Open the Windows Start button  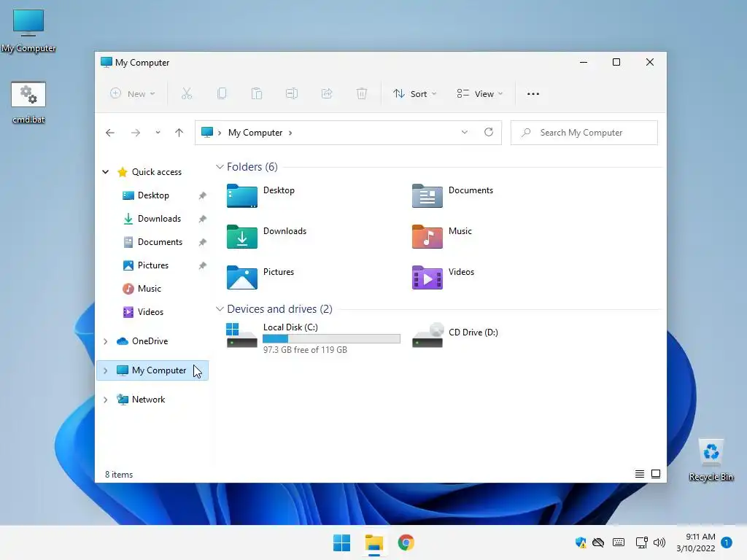(341, 542)
